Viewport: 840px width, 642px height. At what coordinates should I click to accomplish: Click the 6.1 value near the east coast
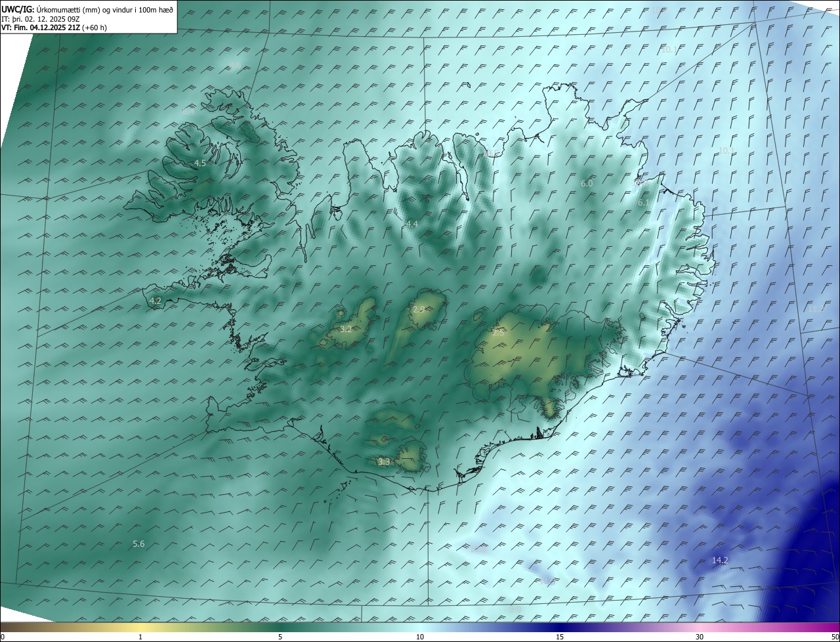coord(644,203)
